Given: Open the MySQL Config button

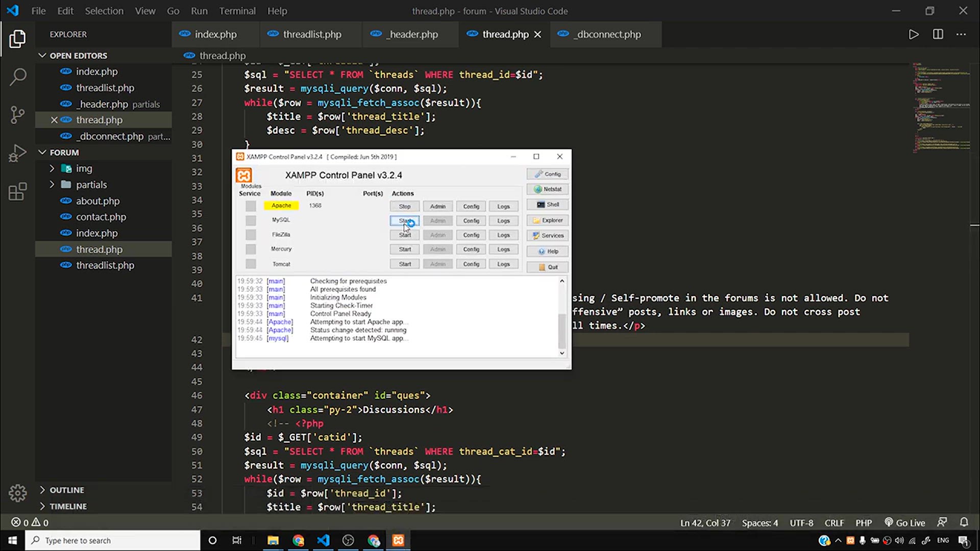Looking at the screenshot, I should pyautogui.click(x=471, y=221).
